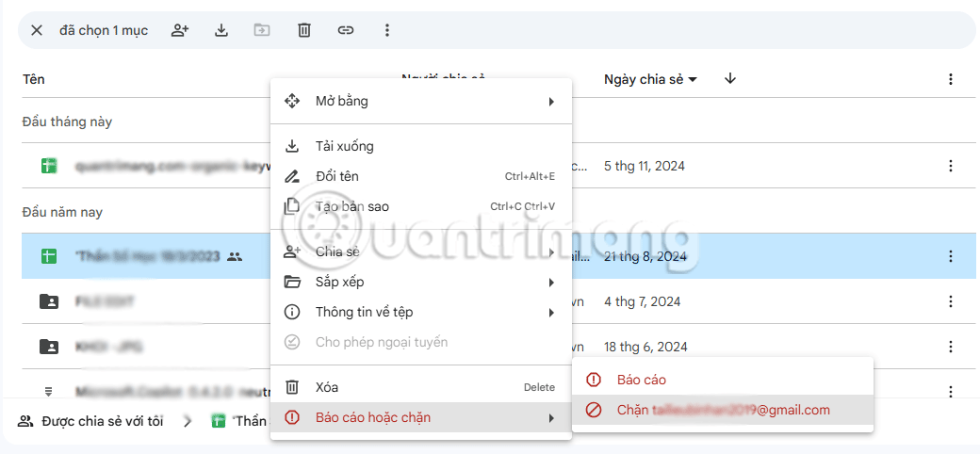Click the download icon in top toolbar
The image size is (980, 454).
221,30
